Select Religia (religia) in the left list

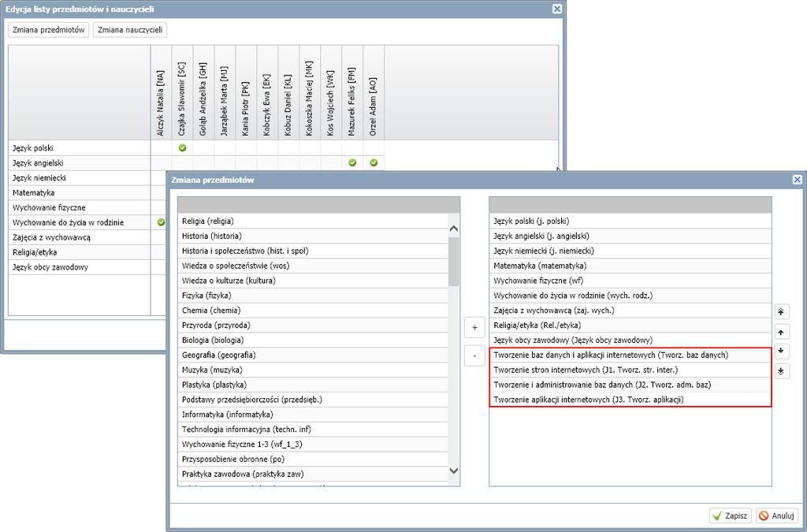(x=313, y=221)
